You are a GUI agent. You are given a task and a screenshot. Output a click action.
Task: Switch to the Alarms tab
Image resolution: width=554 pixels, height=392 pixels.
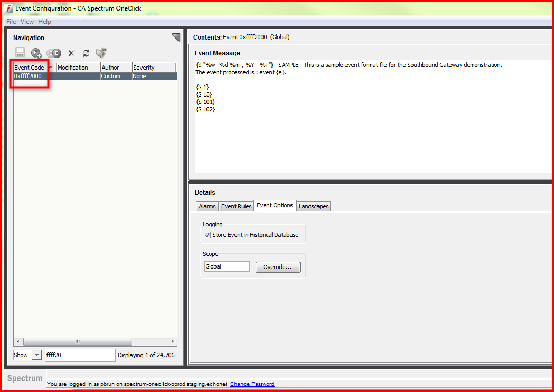(207, 206)
